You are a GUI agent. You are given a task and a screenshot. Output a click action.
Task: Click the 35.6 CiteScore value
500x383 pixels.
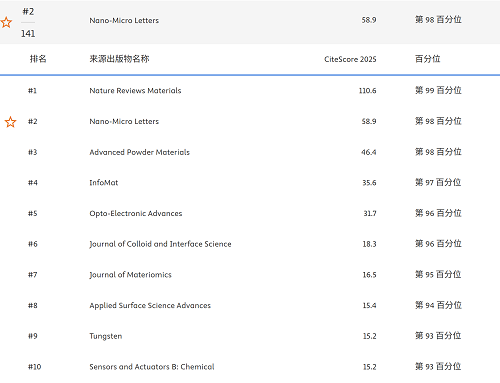click(369, 183)
